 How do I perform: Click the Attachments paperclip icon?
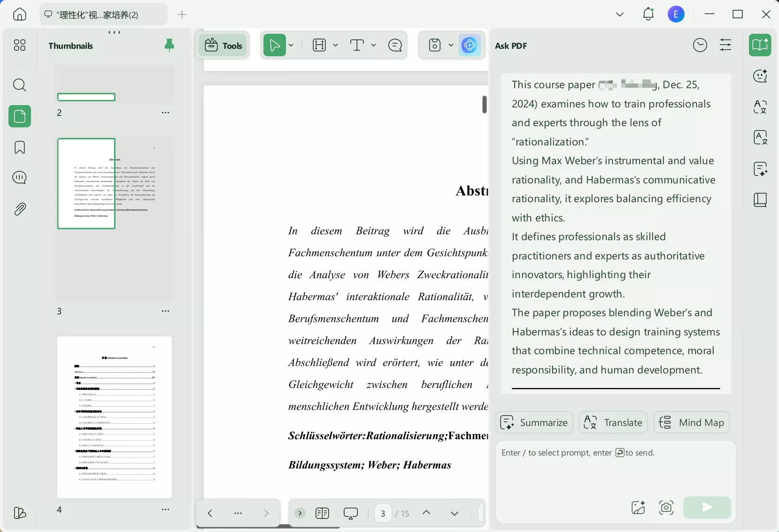coord(19,209)
